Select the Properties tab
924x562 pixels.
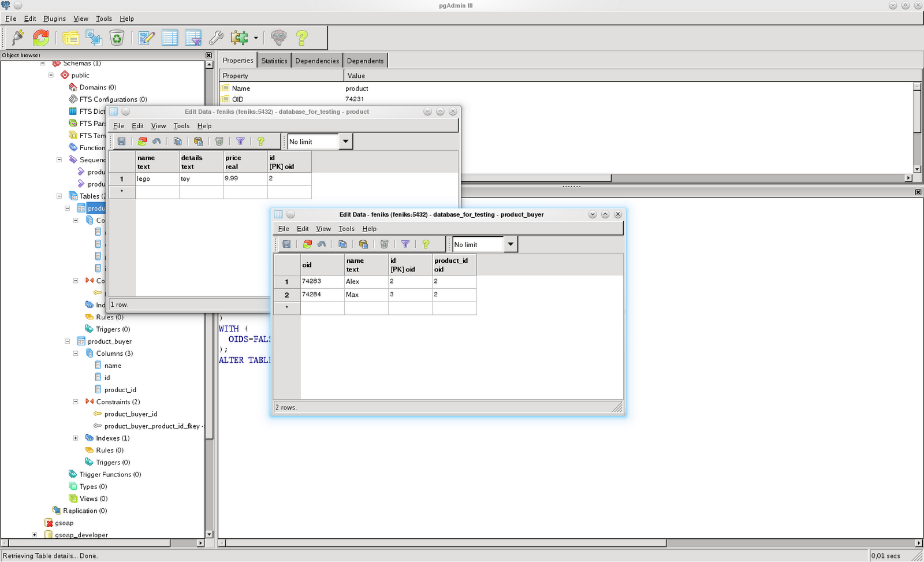238,60
